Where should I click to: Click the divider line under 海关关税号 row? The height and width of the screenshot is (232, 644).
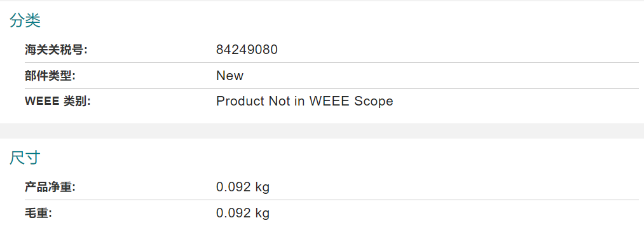point(332,63)
